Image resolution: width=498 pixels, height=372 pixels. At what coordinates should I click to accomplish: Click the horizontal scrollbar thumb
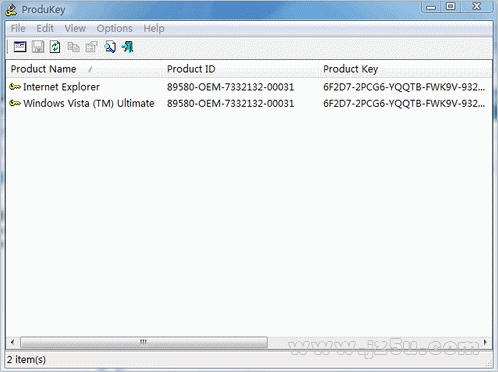pos(144,342)
